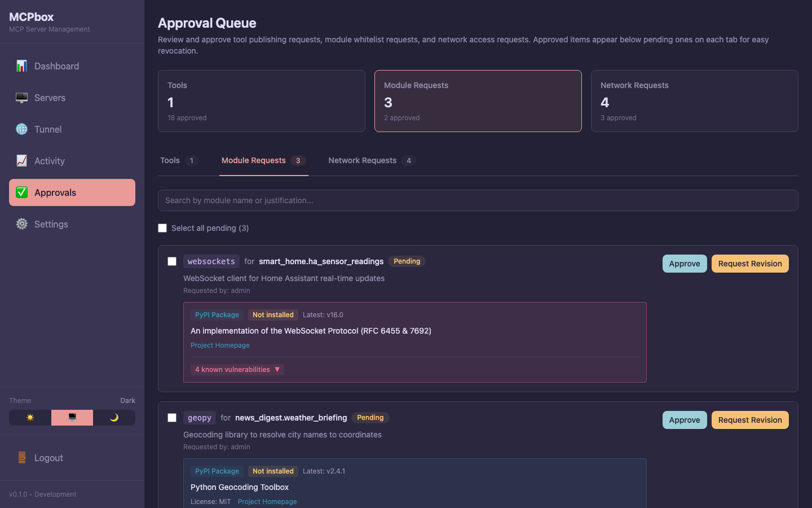
Task: View Activity using the chart icon
Action: coord(21,161)
